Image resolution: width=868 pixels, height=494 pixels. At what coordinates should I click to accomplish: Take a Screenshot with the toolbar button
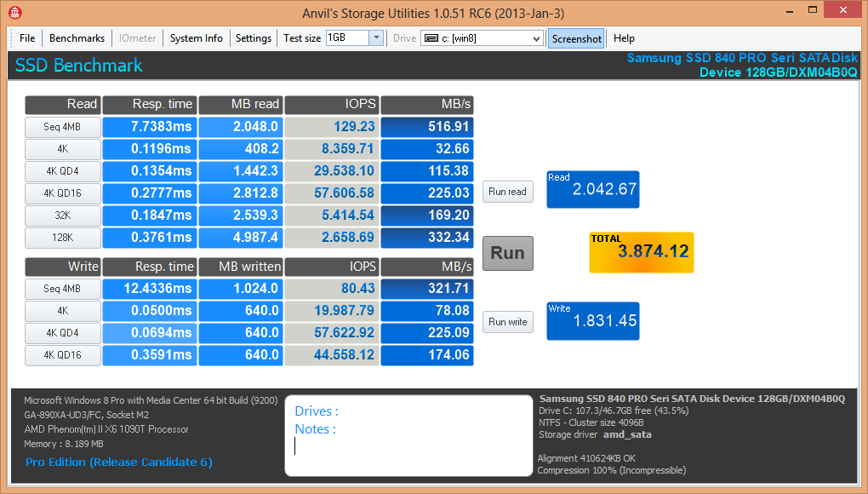[576, 39]
